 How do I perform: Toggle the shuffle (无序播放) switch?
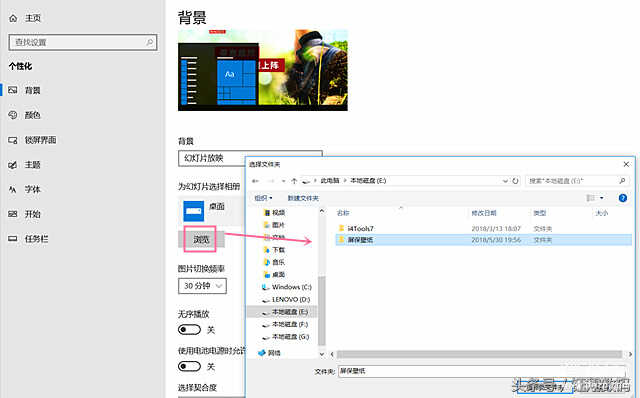click(189, 329)
